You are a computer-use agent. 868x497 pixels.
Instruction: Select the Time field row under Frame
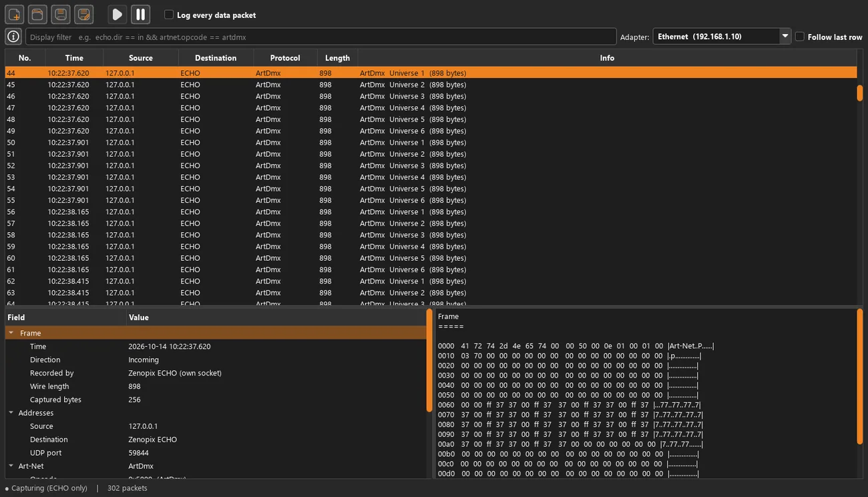tap(216, 346)
